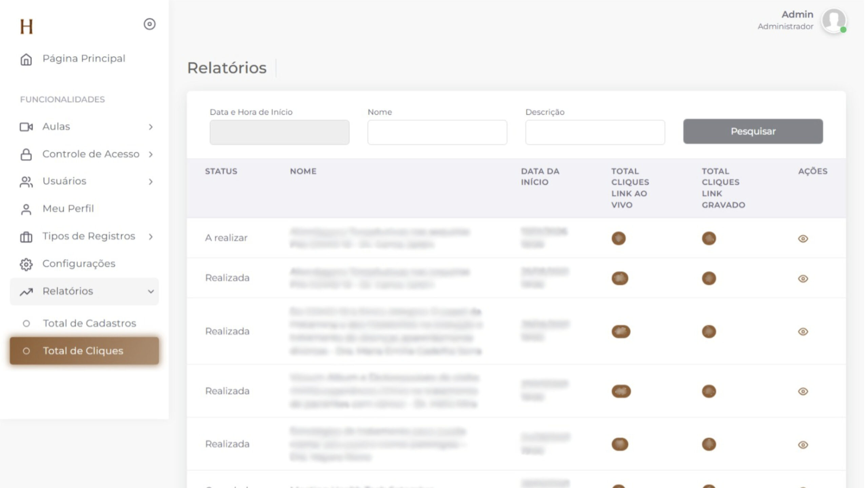View details of the A realizar row
Viewport: 868px width, 488px height.
[x=803, y=239]
